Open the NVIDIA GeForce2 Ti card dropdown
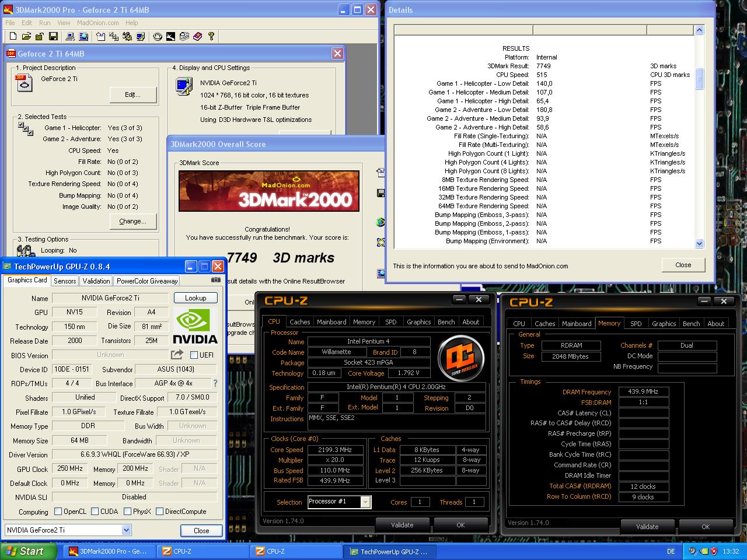The image size is (747, 560). coord(126,530)
